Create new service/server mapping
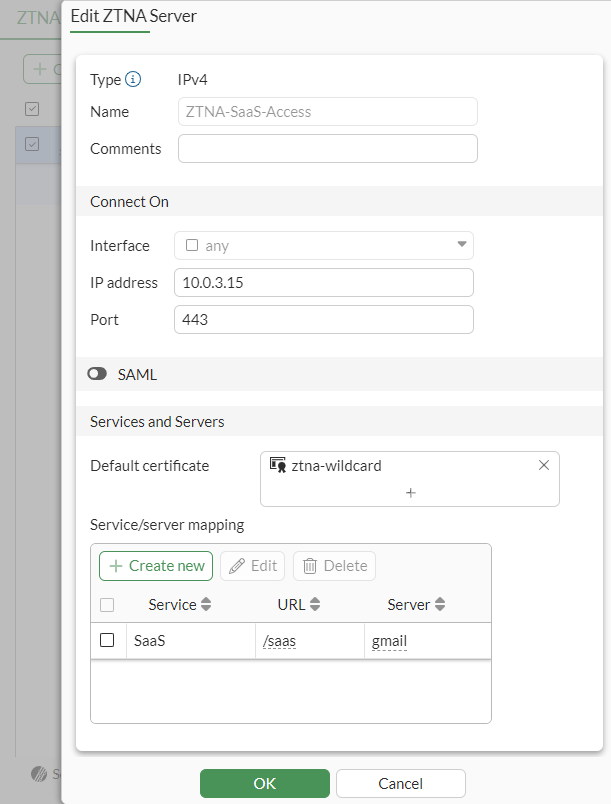This screenshot has height=804, width=611. (x=156, y=566)
